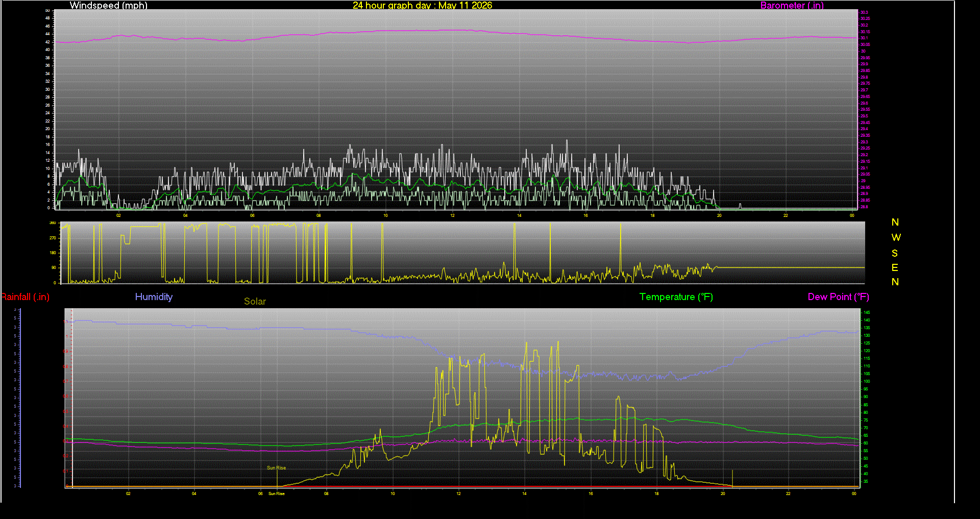The image size is (980, 519).
Task: Click the 'Sun Rise' label on bottom time axis
Action: coord(277,493)
